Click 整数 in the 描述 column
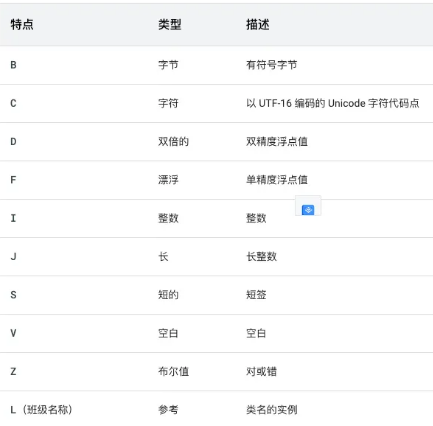This screenshot has width=433, height=426. (x=256, y=218)
